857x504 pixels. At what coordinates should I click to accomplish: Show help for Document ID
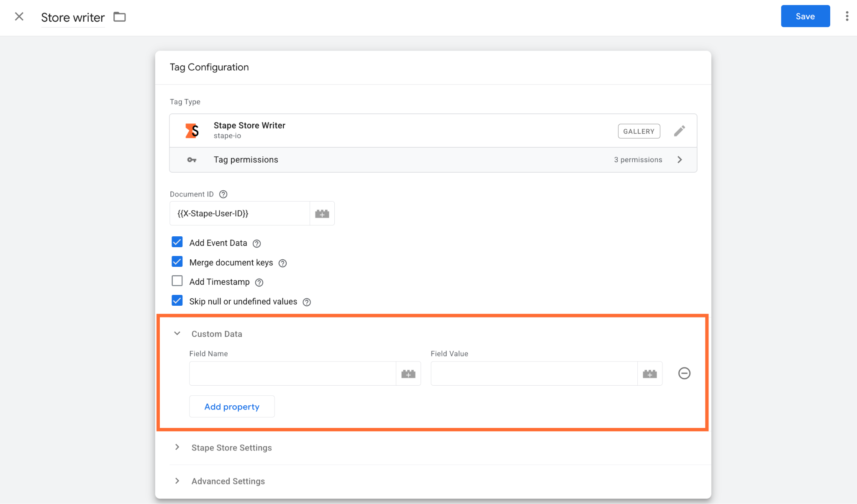pyautogui.click(x=223, y=194)
